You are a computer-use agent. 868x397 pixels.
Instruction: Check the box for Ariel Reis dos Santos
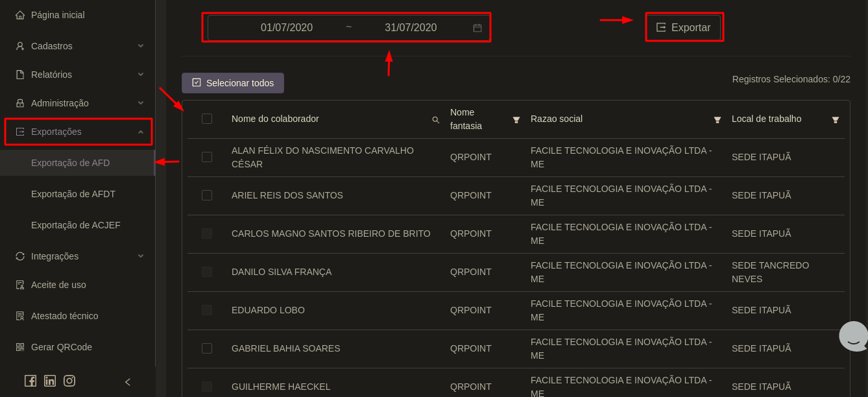point(207,195)
